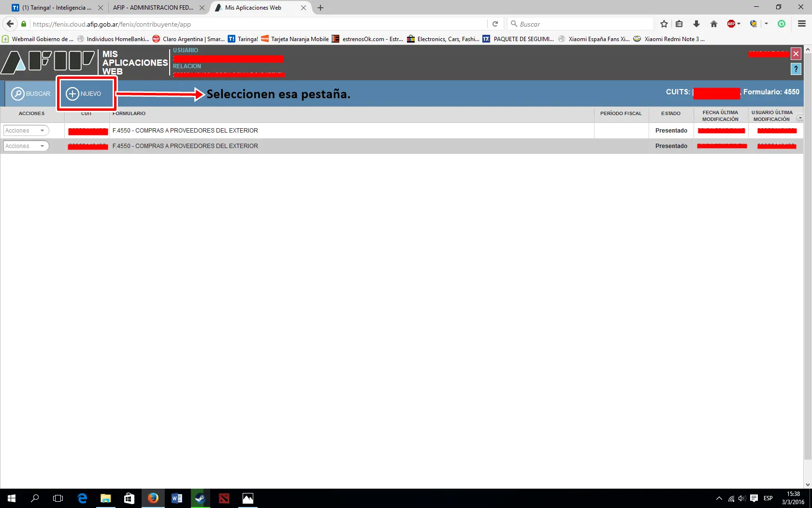Click the AFIP logo

tap(48, 62)
